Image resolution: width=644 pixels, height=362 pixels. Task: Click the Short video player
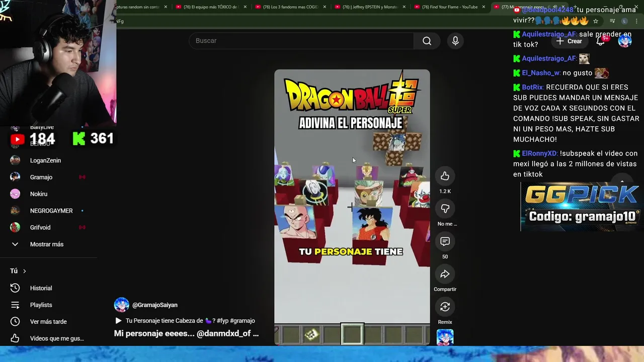point(352,207)
